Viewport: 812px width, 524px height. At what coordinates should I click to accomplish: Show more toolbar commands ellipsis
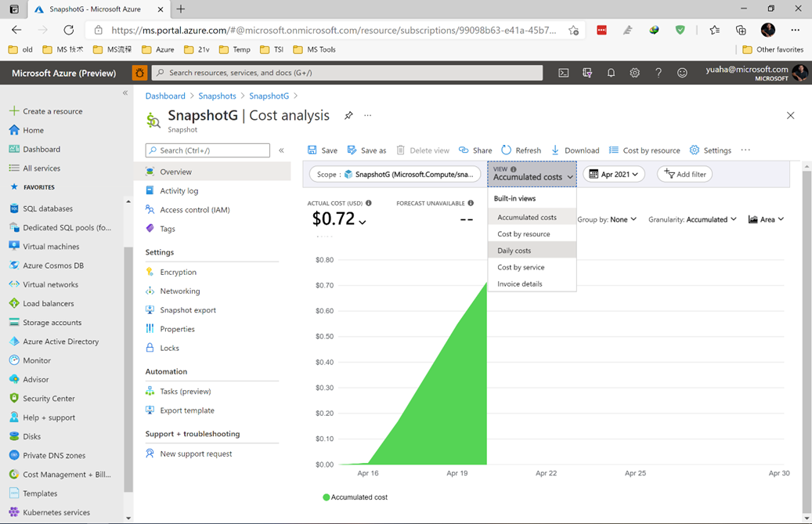pyautogui.click(x=745, y=150)
